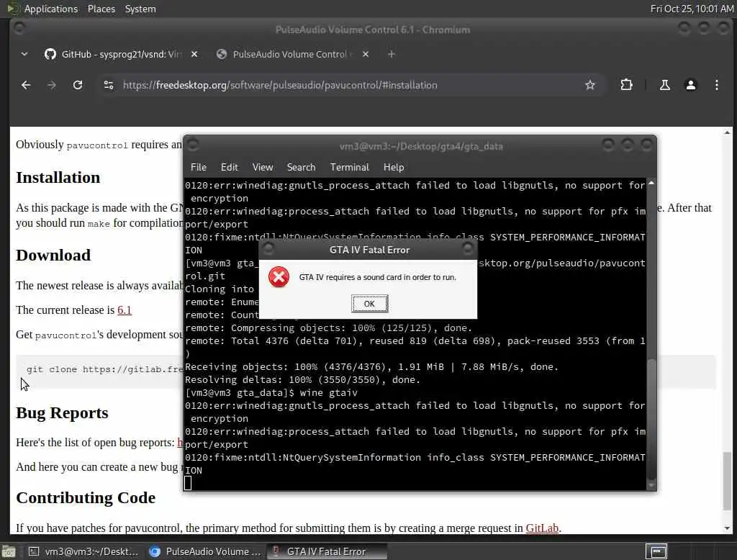This screenshot has height=560, width=737.
Task: Expand the Chromium tab search dropdown
Action: point(24,54)
